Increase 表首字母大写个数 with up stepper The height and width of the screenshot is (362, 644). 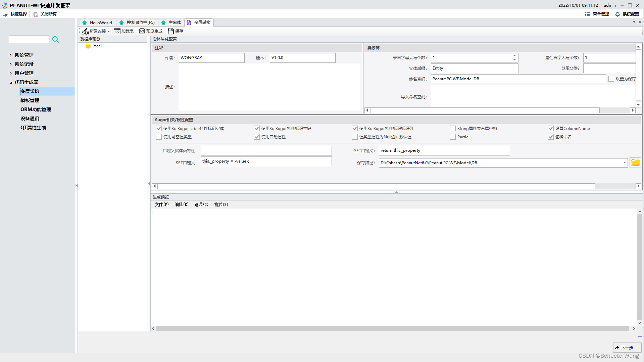(514, 56)
